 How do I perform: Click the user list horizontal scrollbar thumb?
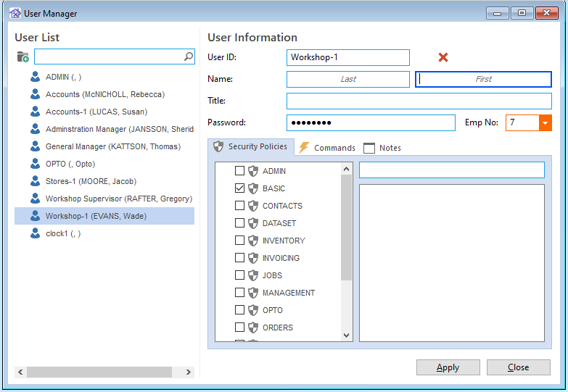tap(99, 372)
